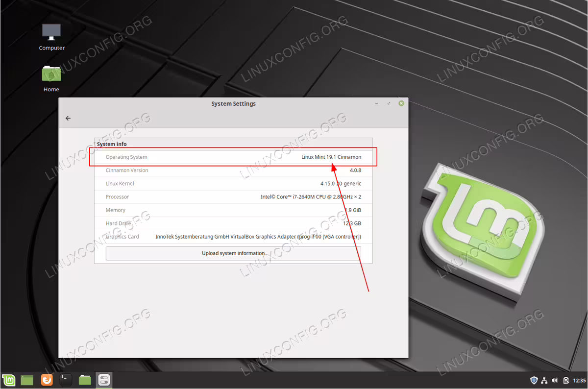Show desktop using green panel launcher
The image size is (588, 389).
pos(27,380)
